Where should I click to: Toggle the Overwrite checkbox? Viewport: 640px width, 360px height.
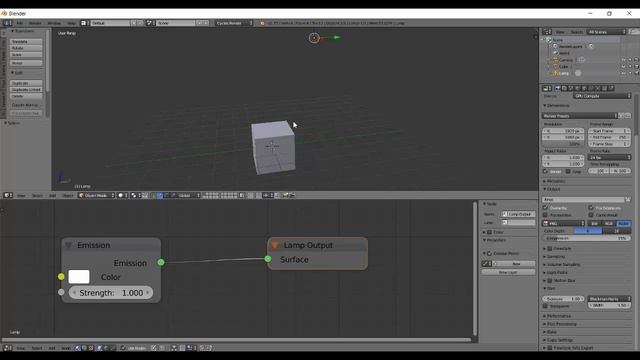[546, 208]
